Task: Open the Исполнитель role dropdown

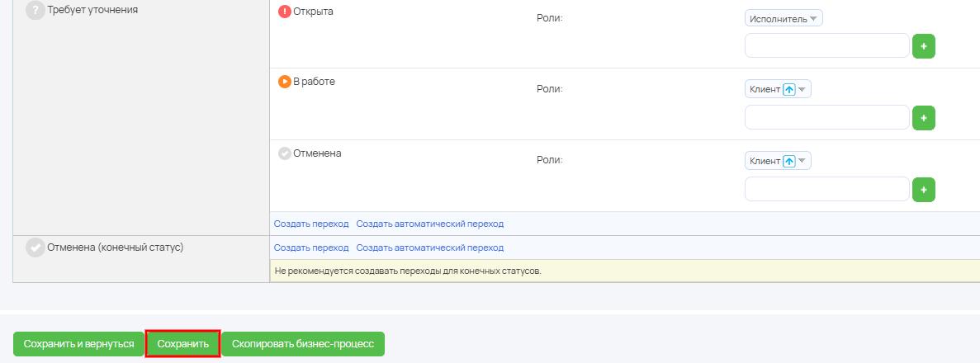Action: tap(813, 18)
